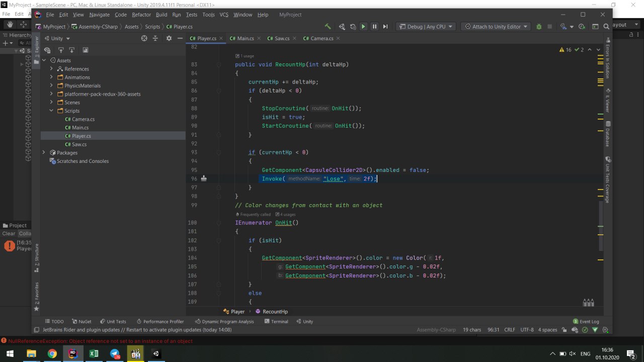The width and height of the screenshot is (644, 362).
Task: Open the Terminal tool window button
Action: click(x=276, y=321)
